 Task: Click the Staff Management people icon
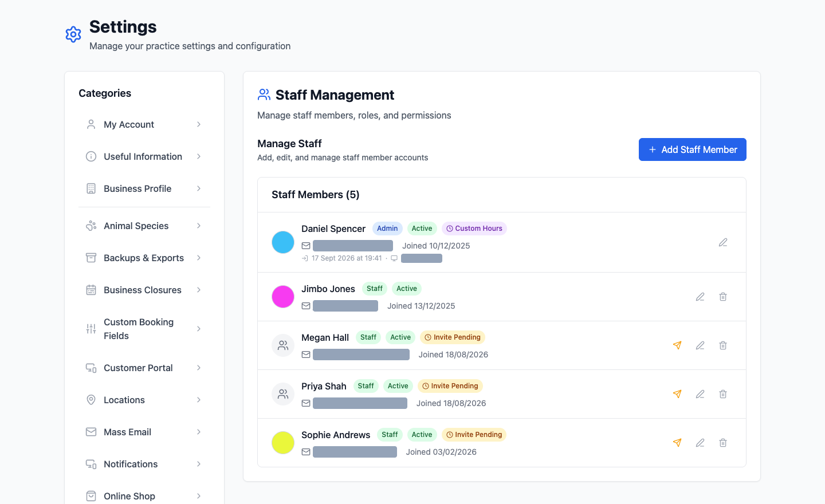coord(264,94)
